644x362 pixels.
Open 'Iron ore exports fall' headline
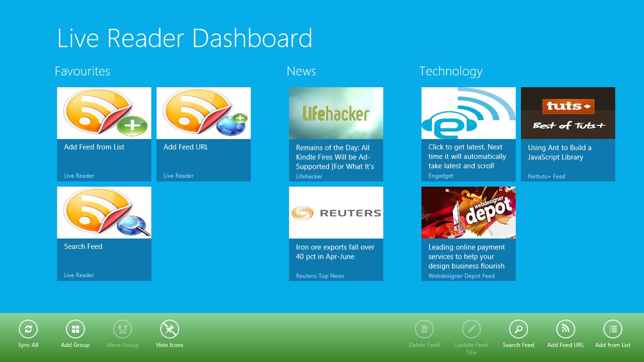pyautogui.click(x=335, y=252)
